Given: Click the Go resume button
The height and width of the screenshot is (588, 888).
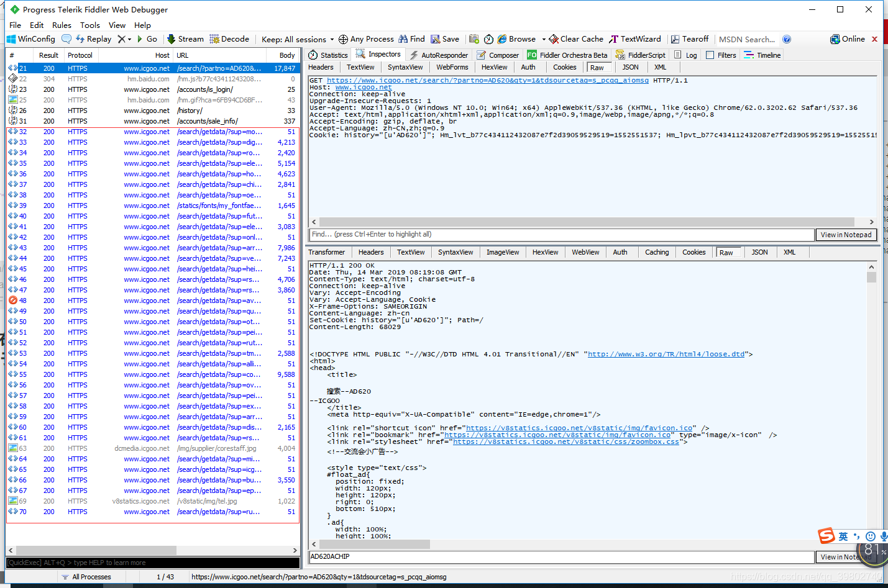Looking at the screenshot, I should click(x=147, y=39).
